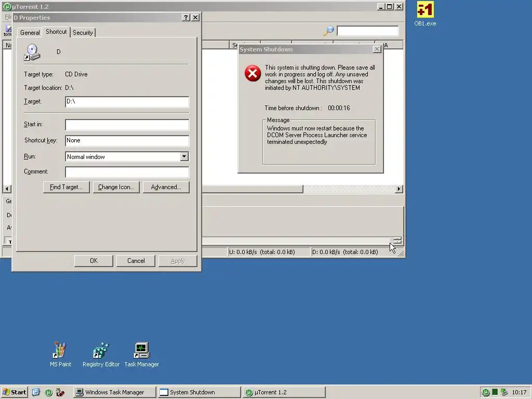Viewport: 532px width, 399px height.
Task: Click the uTorrent system tray icon
Action: pyautogui.click(x=486, y=392)
